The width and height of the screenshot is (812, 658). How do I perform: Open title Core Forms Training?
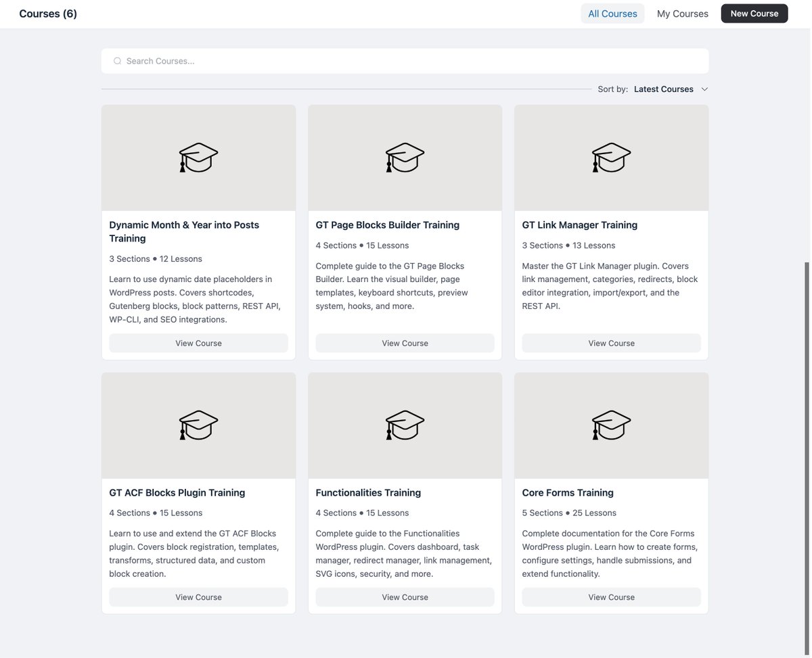click(x=568, y=493)
